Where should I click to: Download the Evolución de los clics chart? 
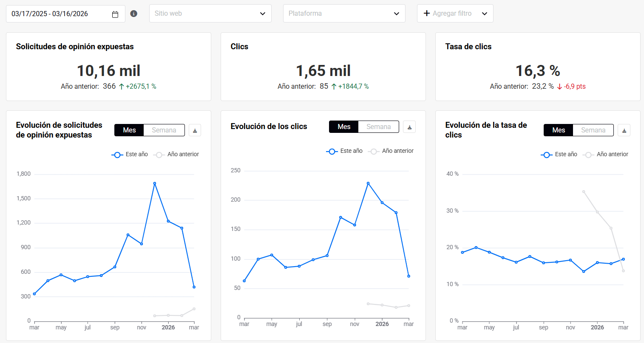[409, 127]
